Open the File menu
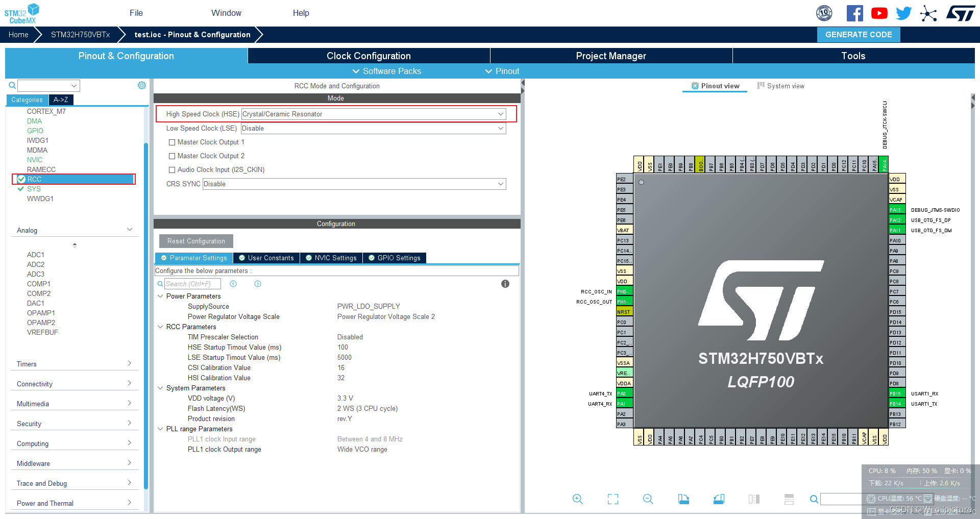This screenshot has height=519, width=980. pos(136,13)
